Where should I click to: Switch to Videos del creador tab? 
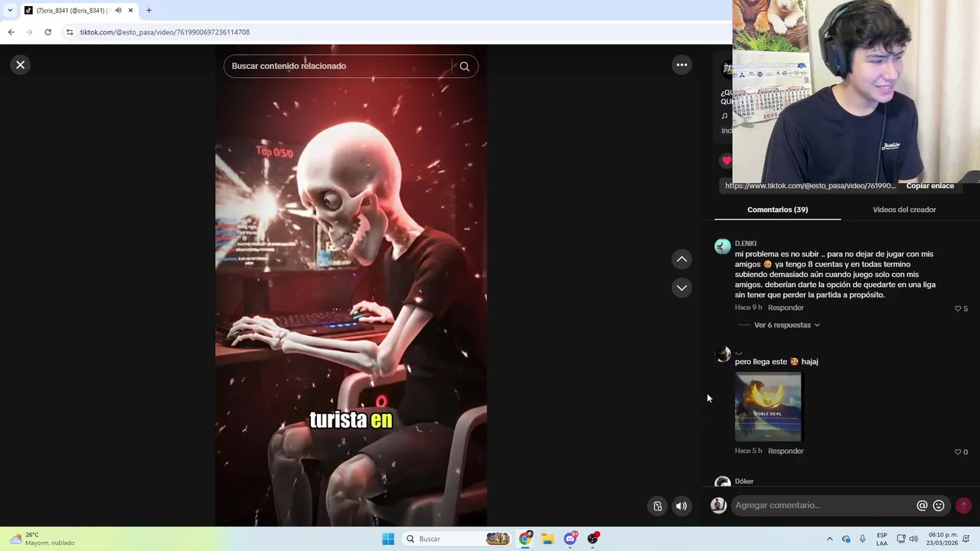pyautogui.click(x=904, y=210)
